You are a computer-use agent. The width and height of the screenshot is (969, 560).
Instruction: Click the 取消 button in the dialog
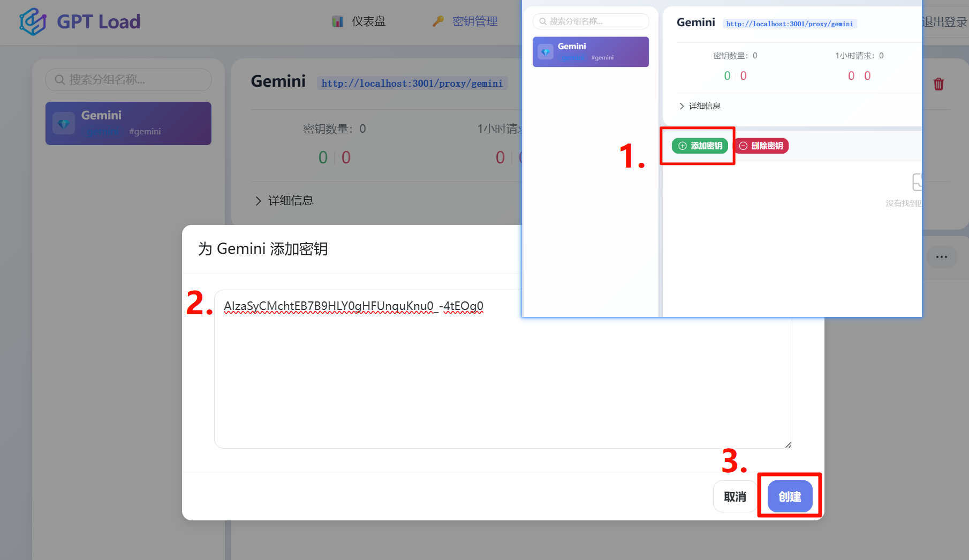tap(735, 496)
